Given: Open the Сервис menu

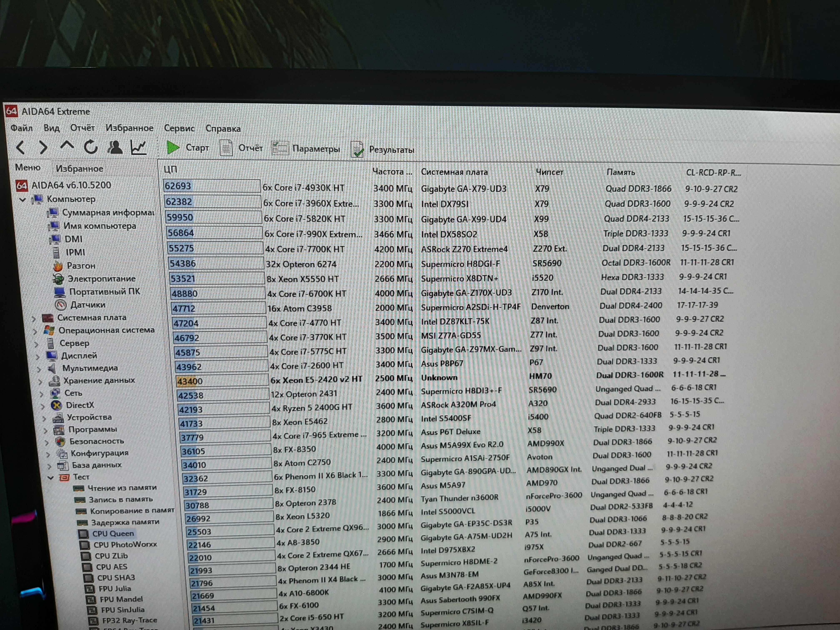Looking at the screenshot, I should [x=179, y=128].
